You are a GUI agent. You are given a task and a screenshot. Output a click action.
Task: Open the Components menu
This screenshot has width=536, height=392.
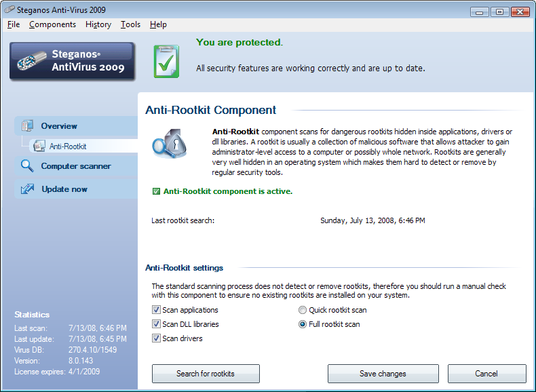(x=53, y=24)
